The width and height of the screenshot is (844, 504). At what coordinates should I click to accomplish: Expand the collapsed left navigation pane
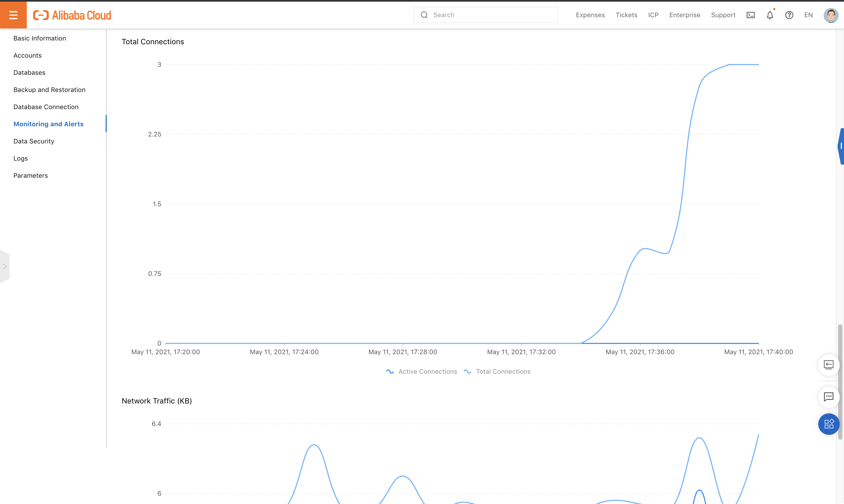[5, 266]
